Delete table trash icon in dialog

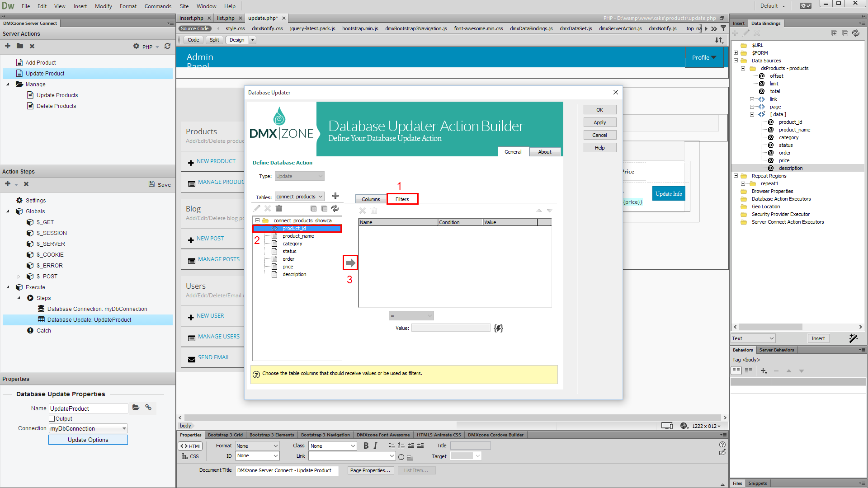tap(279, 208)
